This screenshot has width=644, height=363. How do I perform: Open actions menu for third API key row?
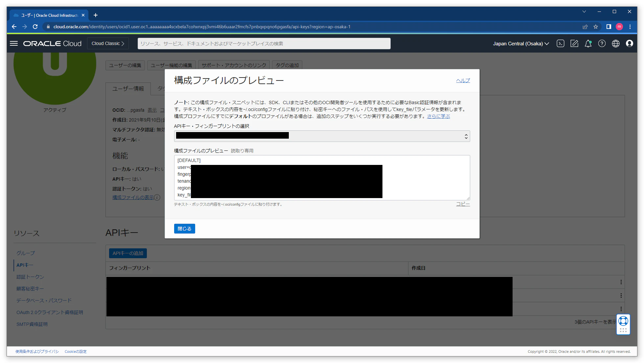pos(621,309)
